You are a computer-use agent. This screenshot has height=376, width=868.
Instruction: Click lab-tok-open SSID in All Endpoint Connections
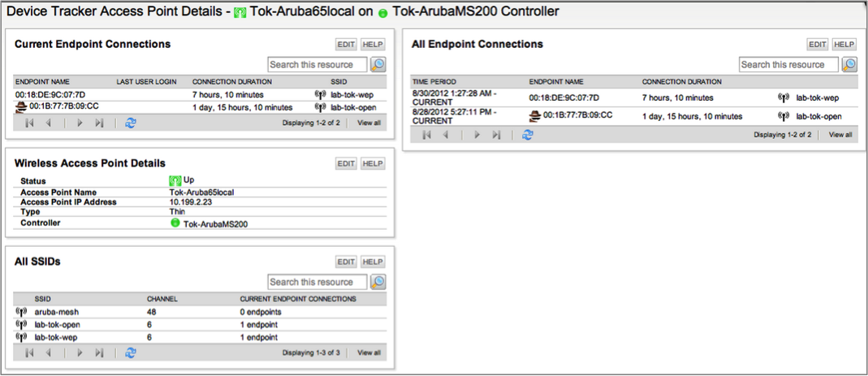819,116
